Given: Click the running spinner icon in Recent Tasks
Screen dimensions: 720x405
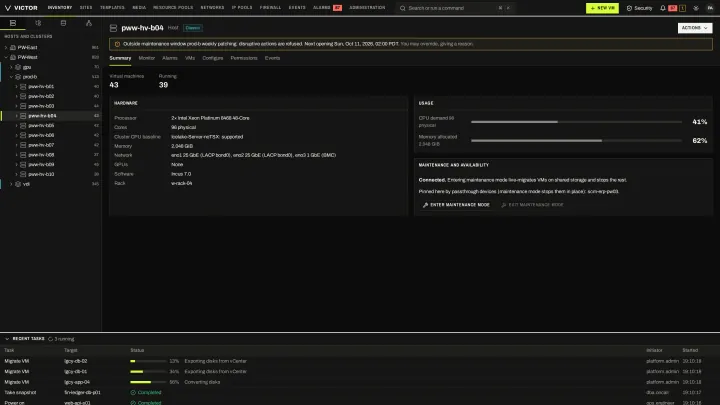Looking at the screenshot, I should [x=51, y=339].
